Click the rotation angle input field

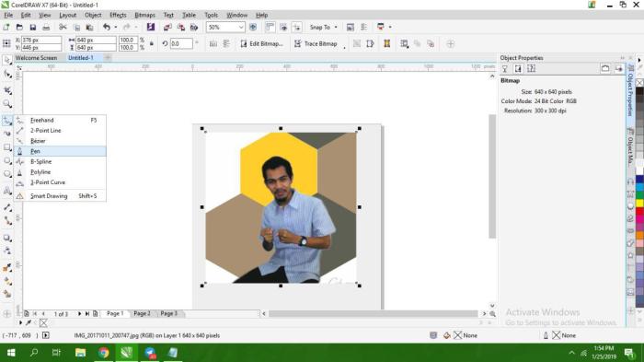(x=181, y=43)
